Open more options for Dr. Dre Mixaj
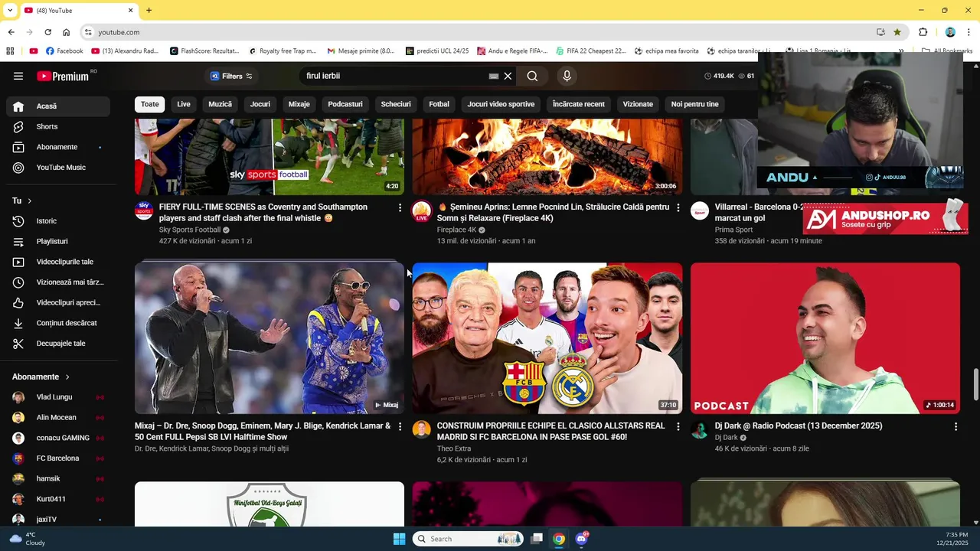 400,426
